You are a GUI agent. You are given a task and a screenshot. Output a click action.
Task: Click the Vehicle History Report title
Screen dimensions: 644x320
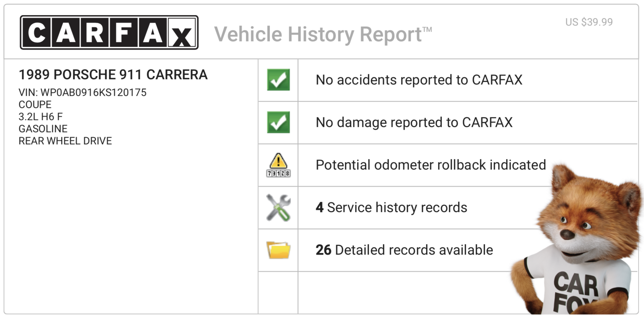point(323,34)
